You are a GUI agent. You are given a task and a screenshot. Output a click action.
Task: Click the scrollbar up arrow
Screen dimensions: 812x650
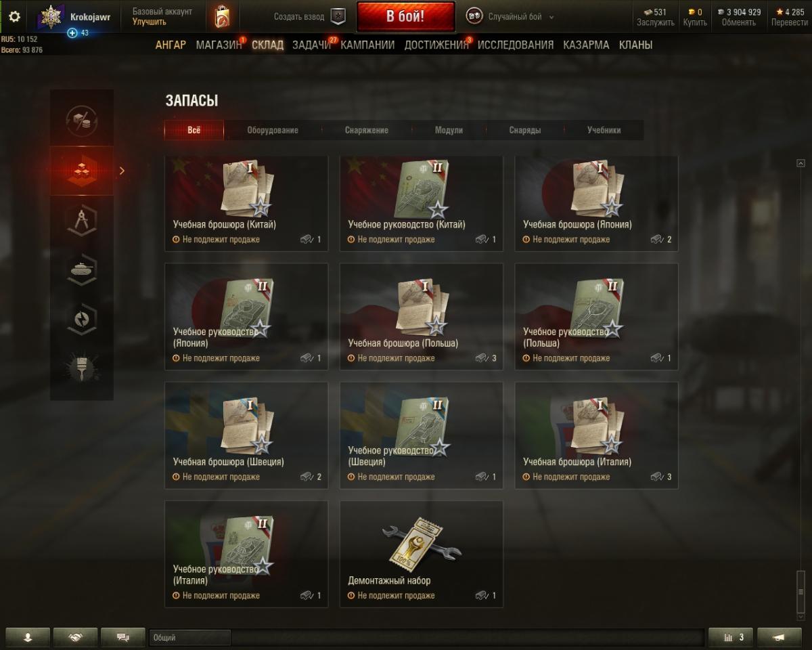(801, 163)
